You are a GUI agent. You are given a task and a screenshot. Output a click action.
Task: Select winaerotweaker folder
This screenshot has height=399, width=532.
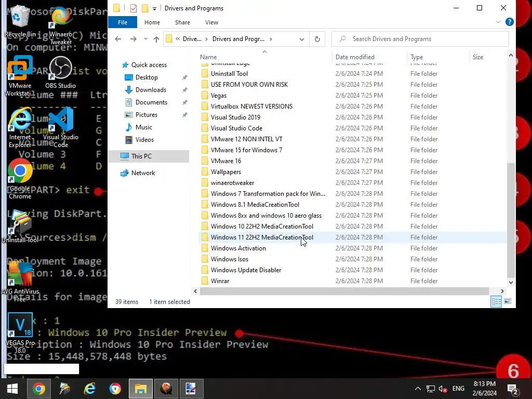(x=352, y=183)
